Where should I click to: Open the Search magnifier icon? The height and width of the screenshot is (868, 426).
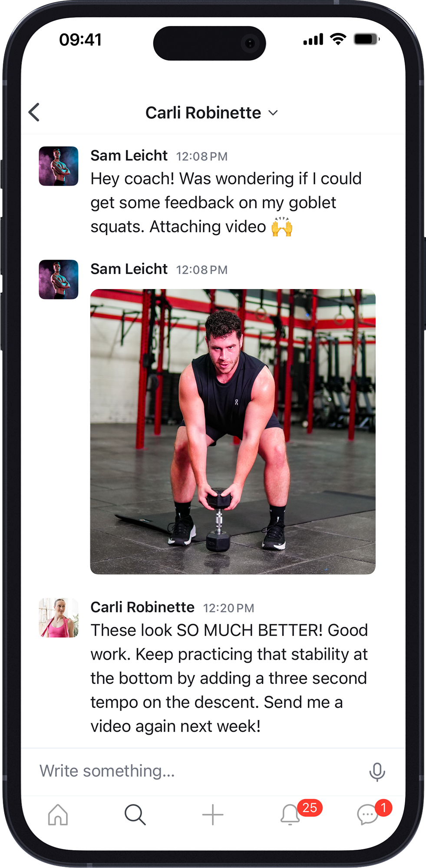pyautogui.click(x=135, y=815)
